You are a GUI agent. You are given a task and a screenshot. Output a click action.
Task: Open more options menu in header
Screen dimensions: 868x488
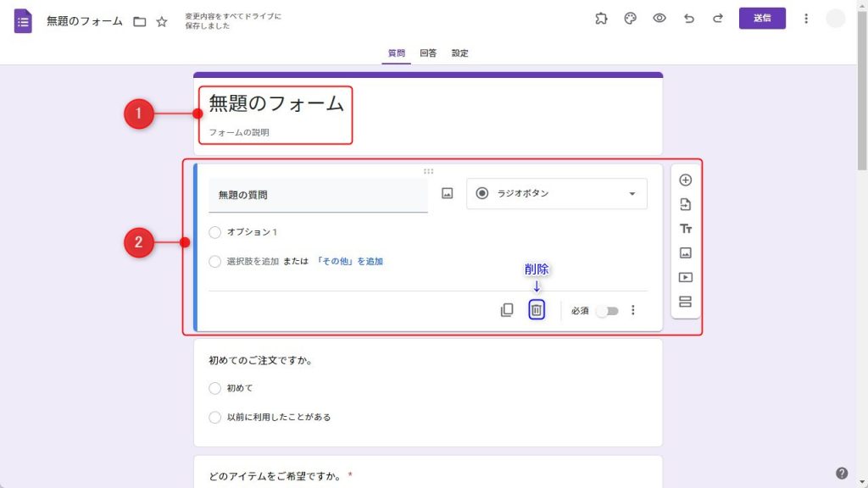(x=806, y=19)
